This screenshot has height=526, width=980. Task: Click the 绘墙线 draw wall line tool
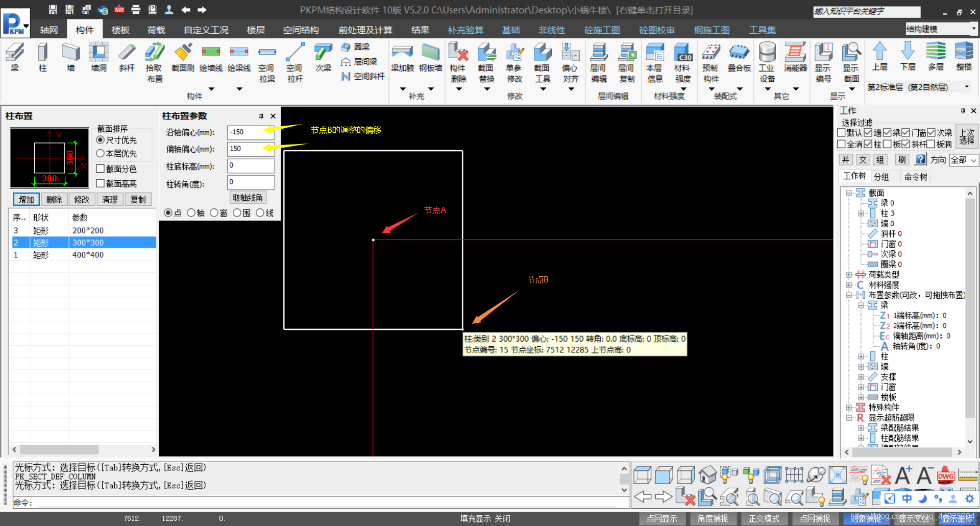pyautogui.click(x=211, y=57)
